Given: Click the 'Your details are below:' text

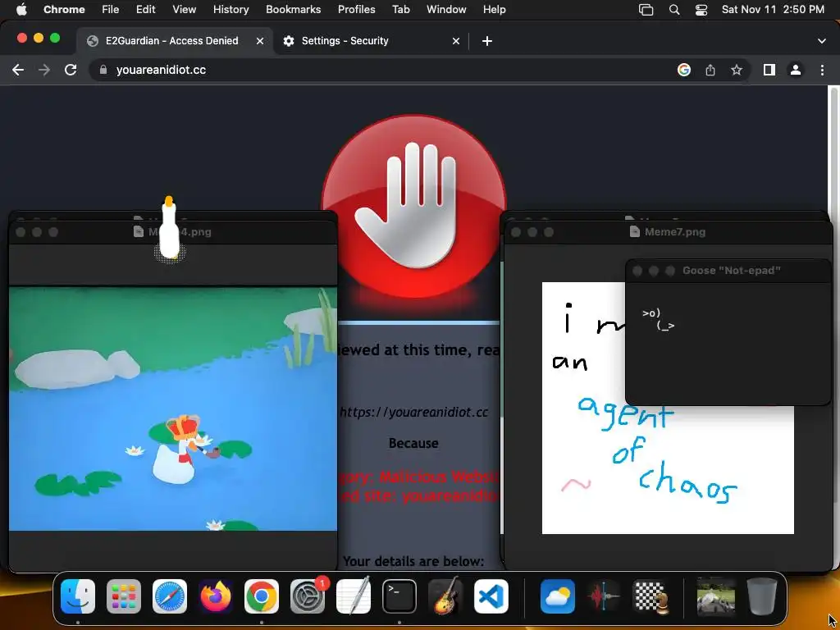Looking at the screenshot, I should pyautogui.click(x=413, y=561).
